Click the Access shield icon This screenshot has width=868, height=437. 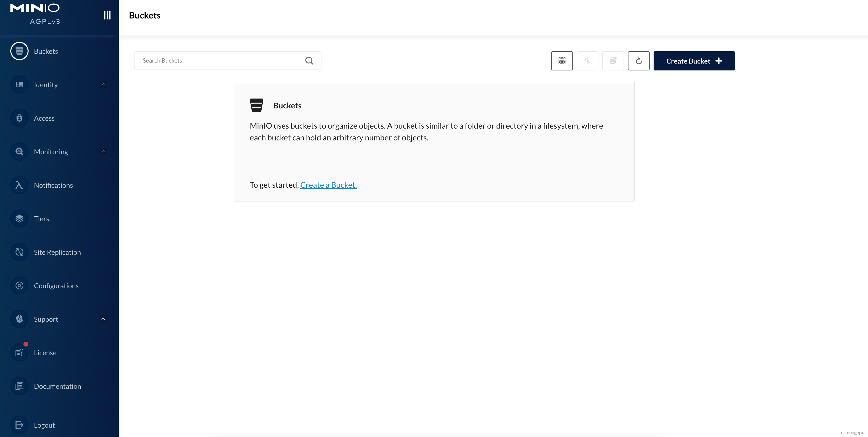(19, 118)
